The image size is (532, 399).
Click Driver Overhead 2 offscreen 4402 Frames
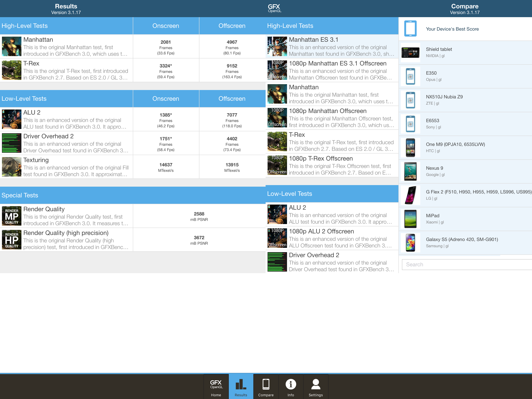pos(232,144)
